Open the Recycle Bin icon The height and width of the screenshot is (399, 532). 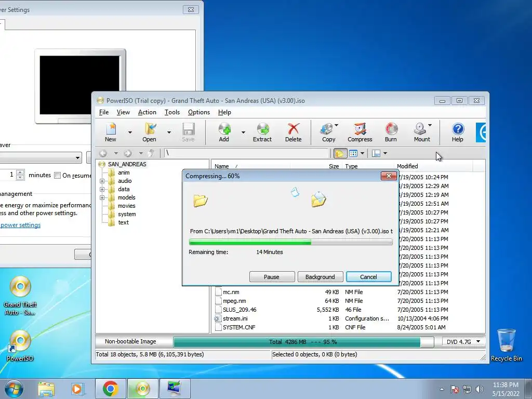[506, 345]
